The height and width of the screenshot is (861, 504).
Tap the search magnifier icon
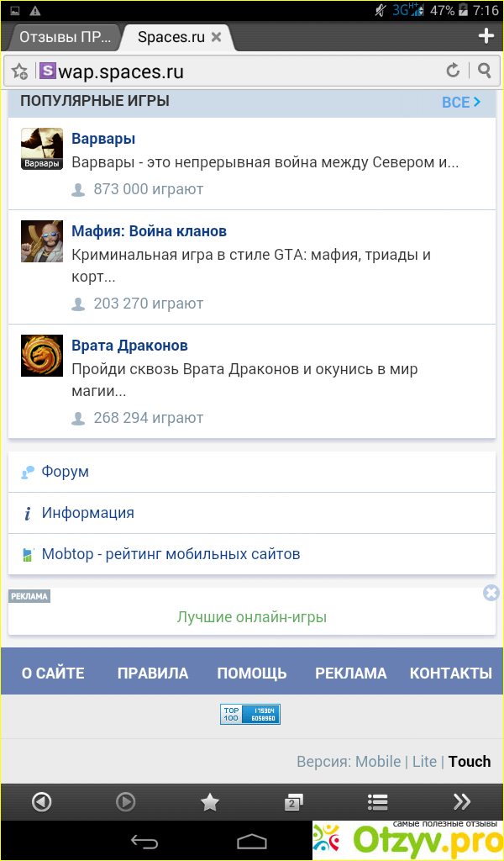[485, 71]
